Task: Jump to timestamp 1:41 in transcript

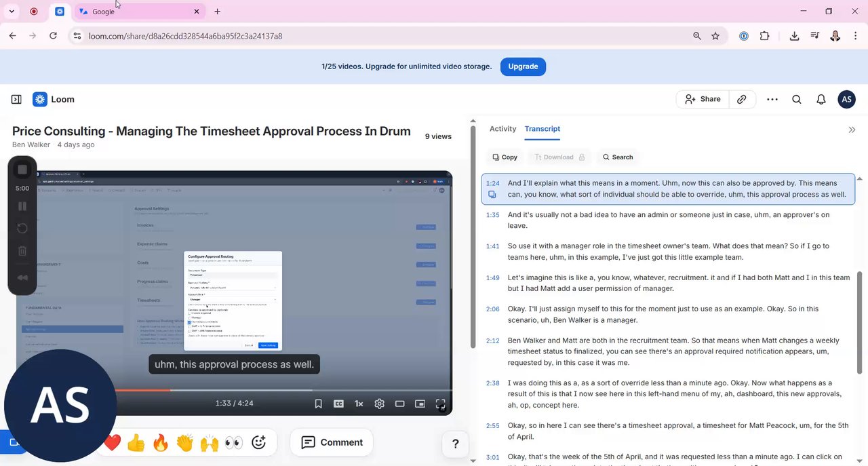Action: coord(492,246)
